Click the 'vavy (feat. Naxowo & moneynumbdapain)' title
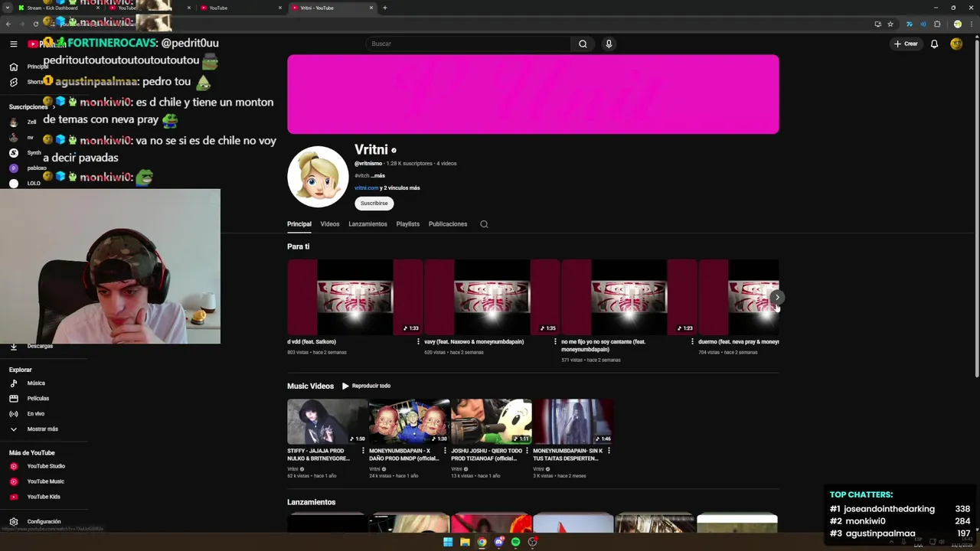Viewport: 980px width, 551px height. (x=474, y=342)
